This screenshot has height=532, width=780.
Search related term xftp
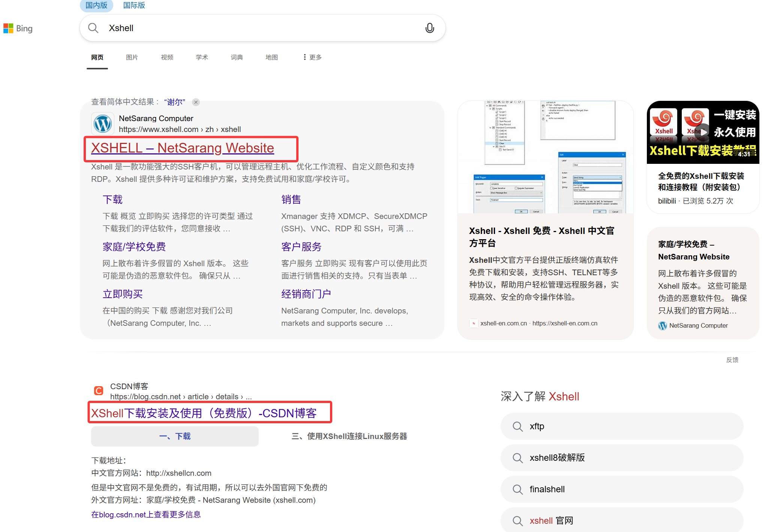[622, 426]
